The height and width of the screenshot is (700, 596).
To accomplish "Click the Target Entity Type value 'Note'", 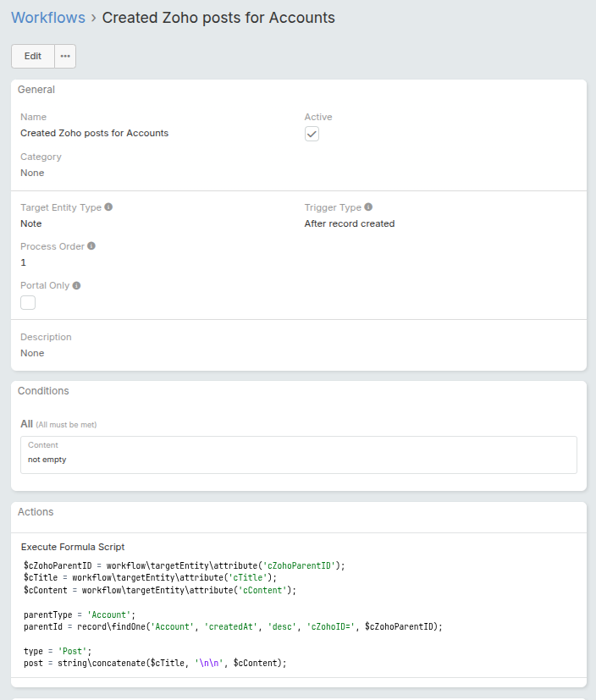I will point(30,223).
